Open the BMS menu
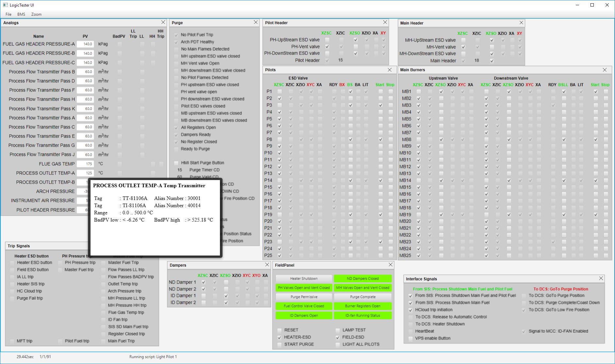The width and height of the screenshot is (615, 364). tap(21, 14)
